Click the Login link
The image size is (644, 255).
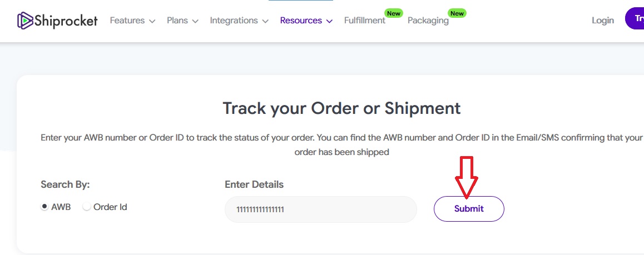pyautogui.click(x=603, y=21)
